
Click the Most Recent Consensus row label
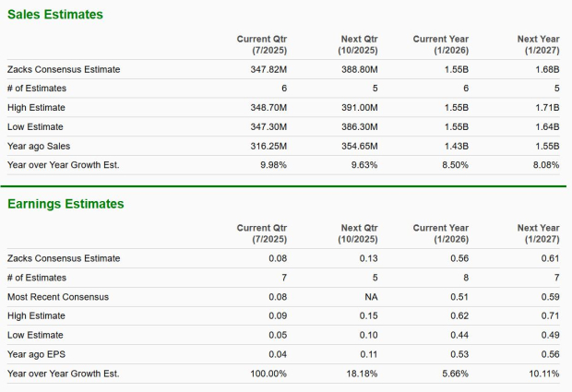click(59, 297)
